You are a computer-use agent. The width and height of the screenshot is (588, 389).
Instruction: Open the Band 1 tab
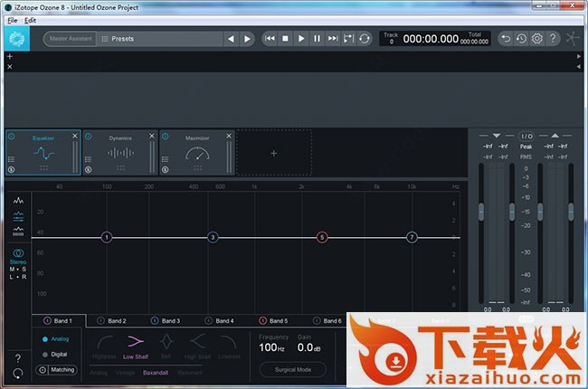(x=59, y=321)
